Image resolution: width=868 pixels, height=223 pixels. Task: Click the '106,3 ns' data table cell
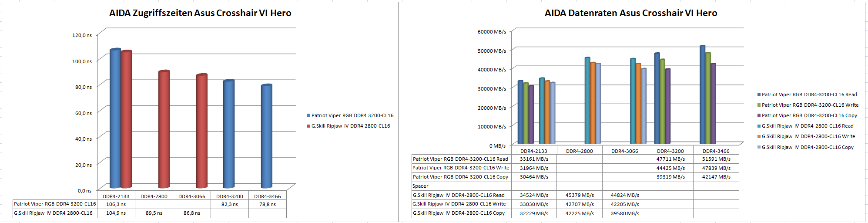116,204
